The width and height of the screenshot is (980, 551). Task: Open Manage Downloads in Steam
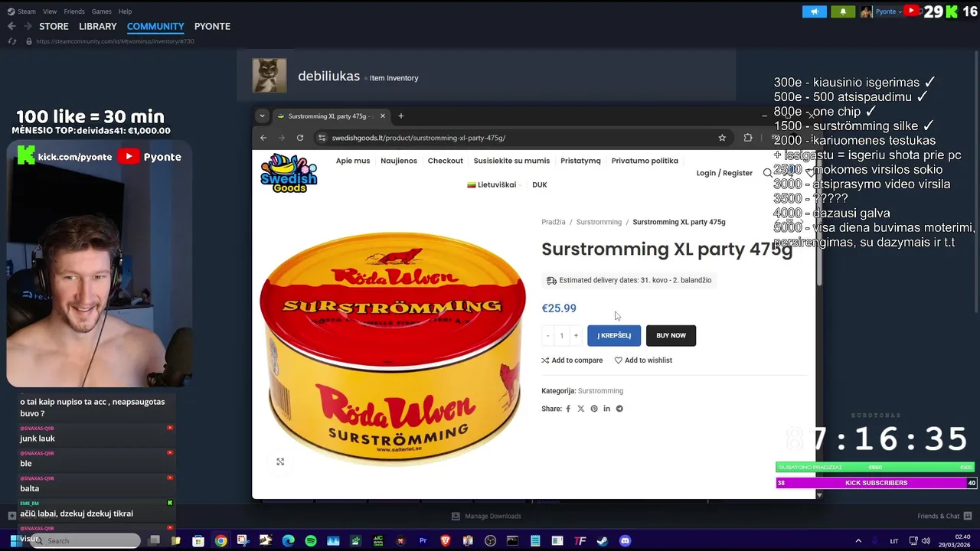pyautogui.click(x=487, y=516)
